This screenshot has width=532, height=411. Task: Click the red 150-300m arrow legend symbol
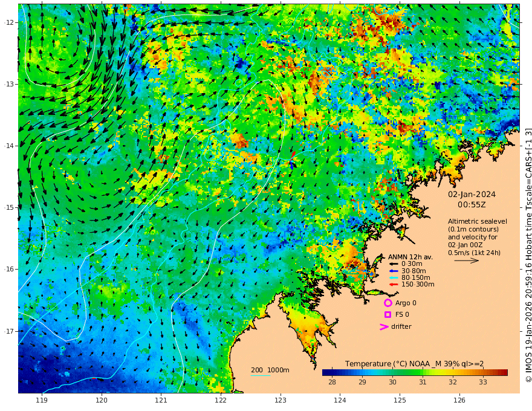[x=394, y=285]
